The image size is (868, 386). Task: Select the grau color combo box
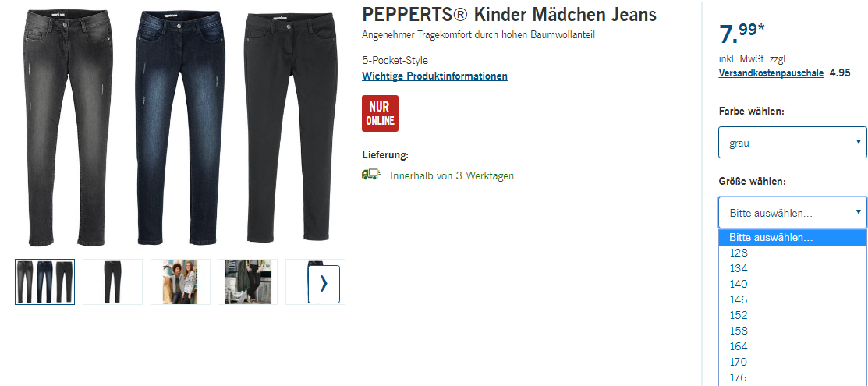click(792, 143)
